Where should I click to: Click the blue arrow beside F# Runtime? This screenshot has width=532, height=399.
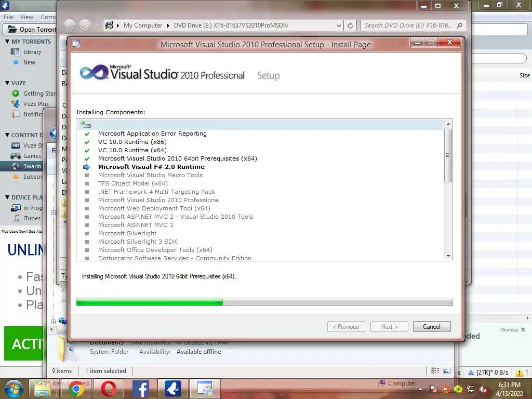coord(87,167)
